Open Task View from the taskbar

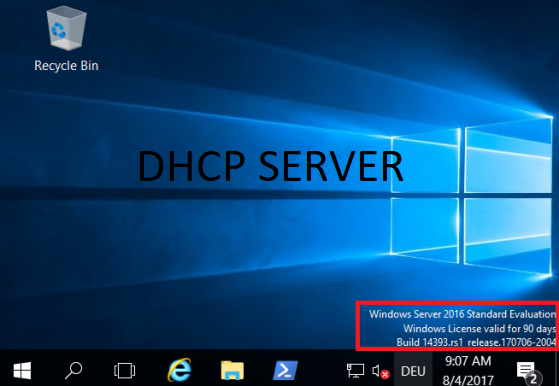pyautogui.click(x=124, y=371)
